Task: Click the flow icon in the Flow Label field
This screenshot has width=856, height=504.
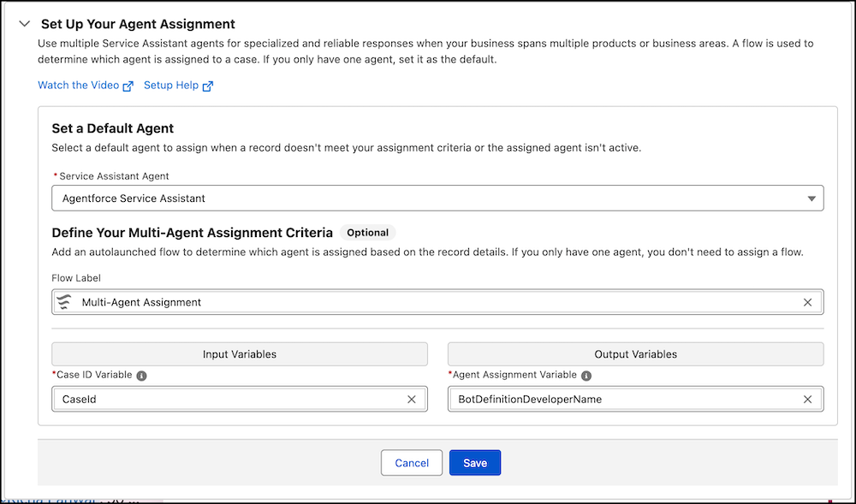Action: (64, 302)
